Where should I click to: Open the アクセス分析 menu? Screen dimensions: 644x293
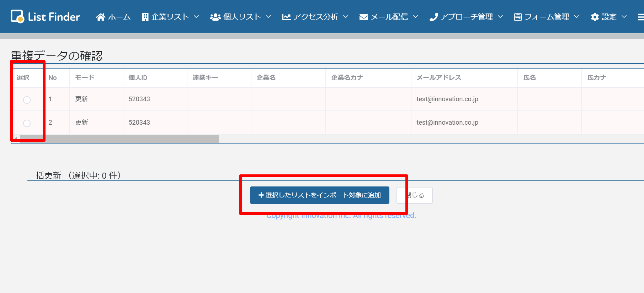point(315,17)
